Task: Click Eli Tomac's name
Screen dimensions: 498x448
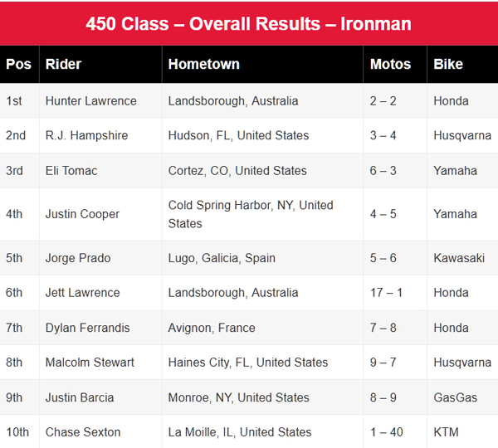Action: pyautogui.click(x=71, y=170)
